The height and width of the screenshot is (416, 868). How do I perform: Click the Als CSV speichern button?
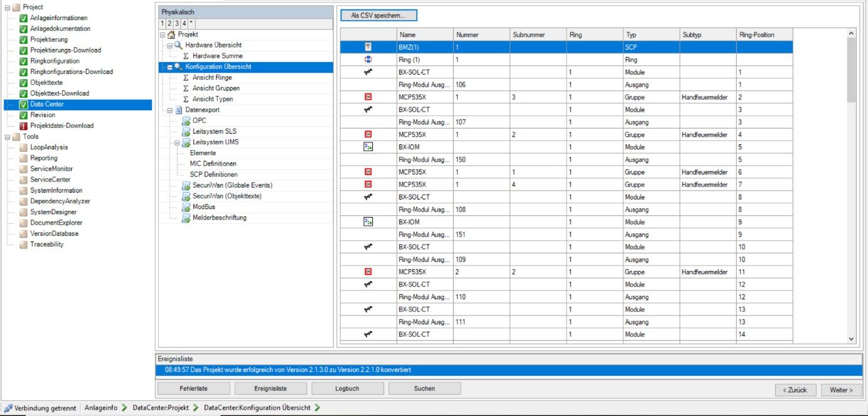pos(378,15)
